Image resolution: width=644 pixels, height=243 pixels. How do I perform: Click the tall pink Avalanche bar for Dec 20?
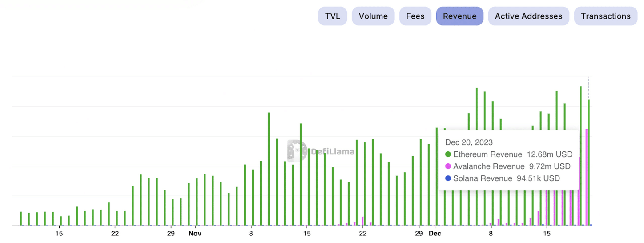click(x=587, y=177)
